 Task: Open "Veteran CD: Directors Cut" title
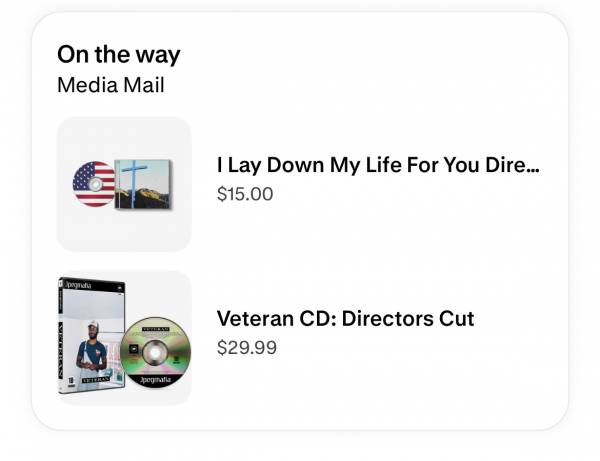(x=345, y=319)
